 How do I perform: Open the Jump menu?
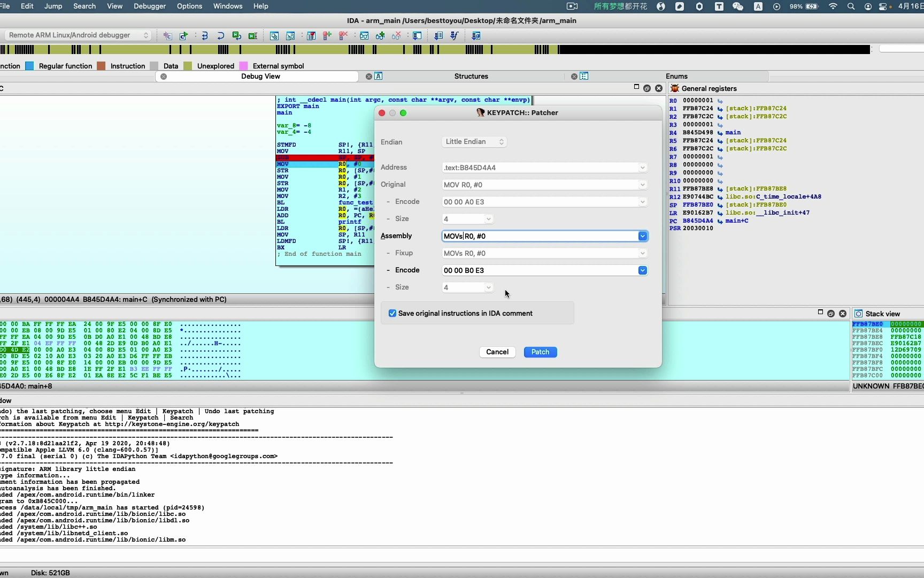53,6
